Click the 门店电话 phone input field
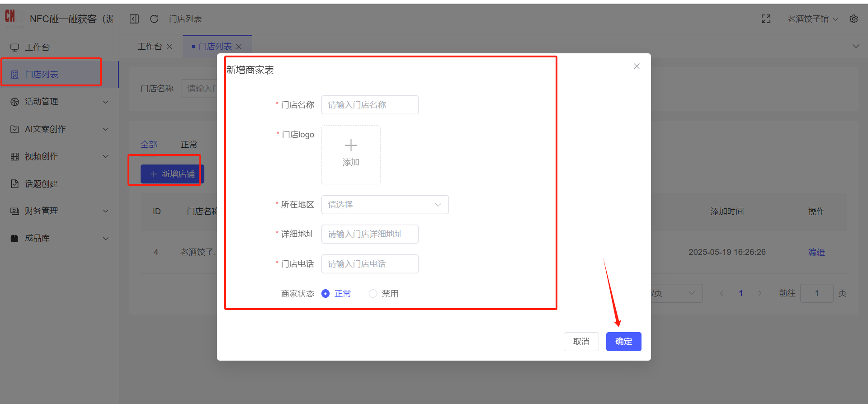The width and height of the screenshot is (868, 404). pyautogui.click(x=369, y=264)
